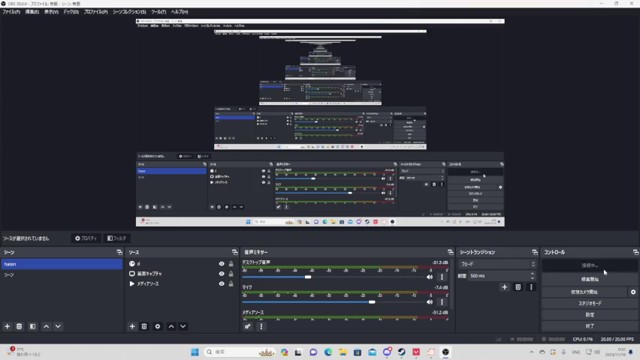
Task: Move the selected source down with the arrow
Action: [x=183, y=327]
